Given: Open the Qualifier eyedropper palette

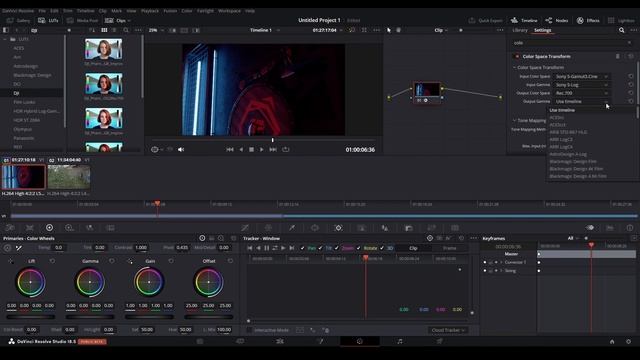Looking at the screenshot, I should pyautogui.click(x=292, y=228).
